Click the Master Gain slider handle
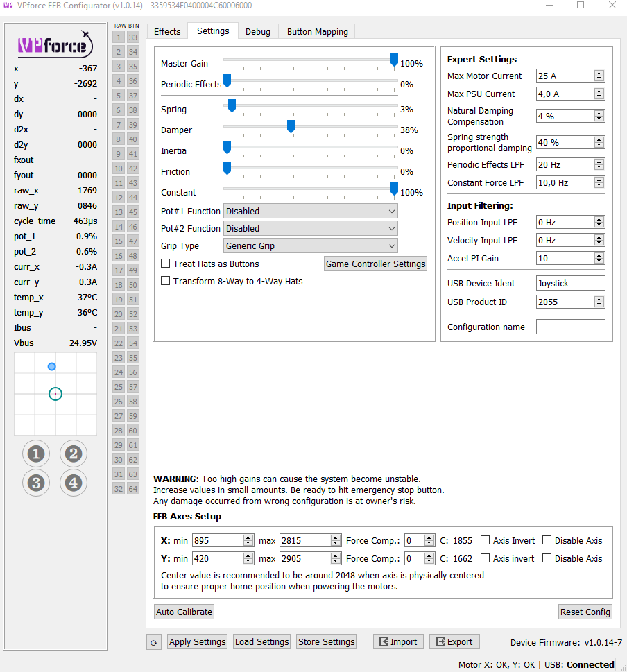The height and width of the screenshot is (672, 627). coord(394,60)
